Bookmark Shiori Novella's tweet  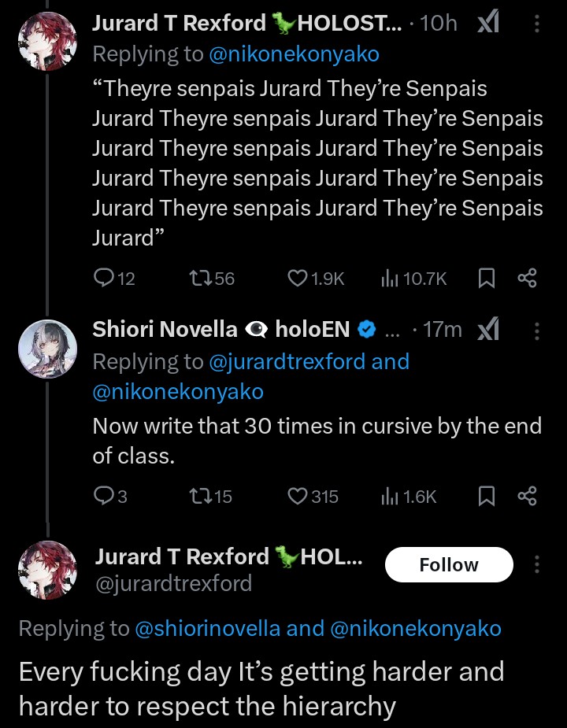(x=487, y=496)
